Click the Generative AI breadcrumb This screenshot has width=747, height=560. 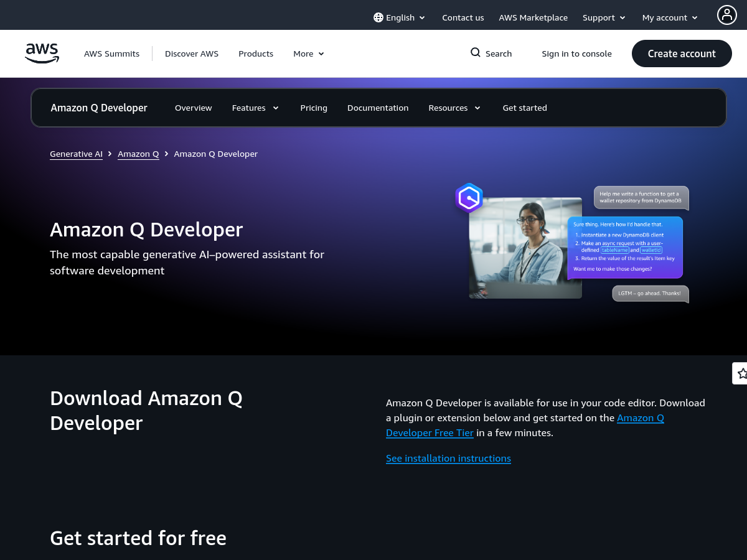(77, 154)
